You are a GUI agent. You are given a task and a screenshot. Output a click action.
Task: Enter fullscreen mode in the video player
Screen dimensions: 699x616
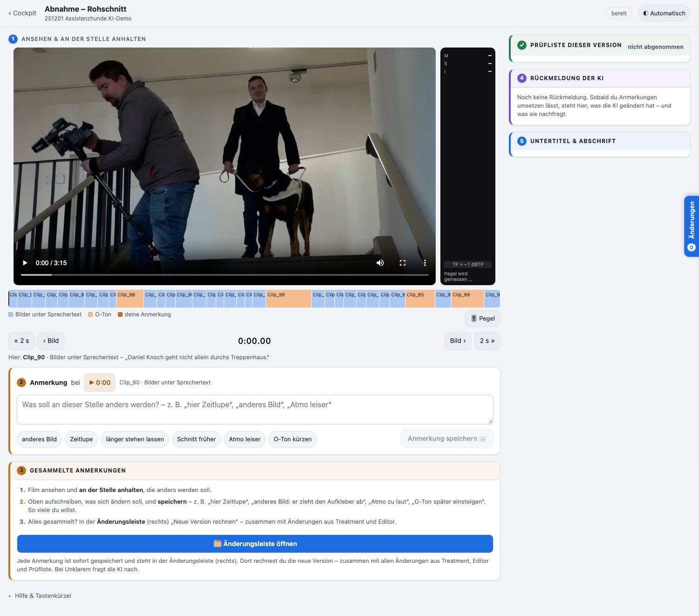(x=403, y=263)
